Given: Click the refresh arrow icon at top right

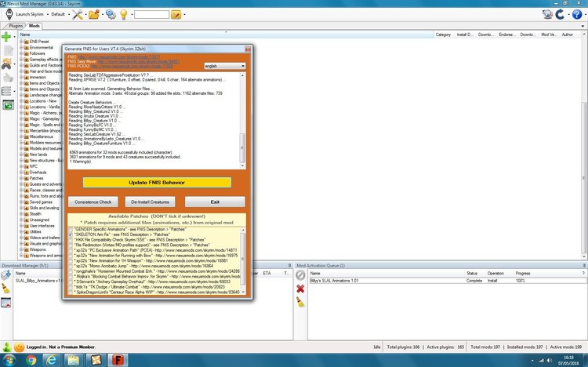Looking at the screenshot, I should tap(560, 14).
